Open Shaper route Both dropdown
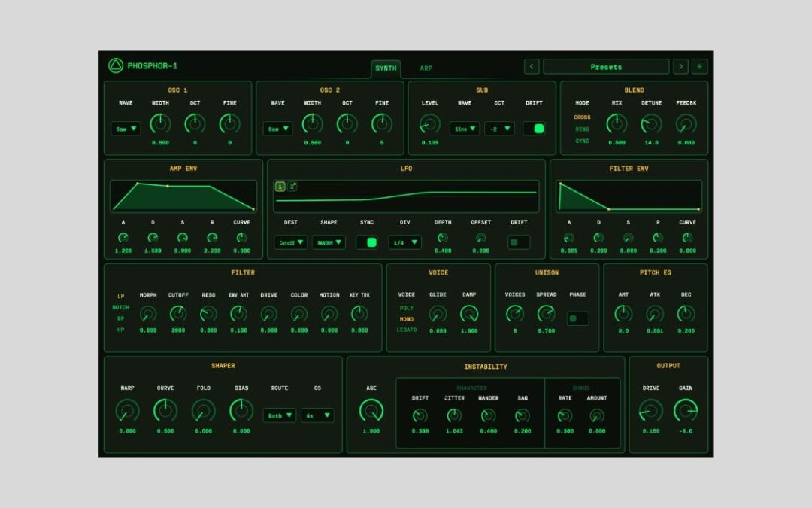This screenshot has height=508, width=812. click(280, 415)
